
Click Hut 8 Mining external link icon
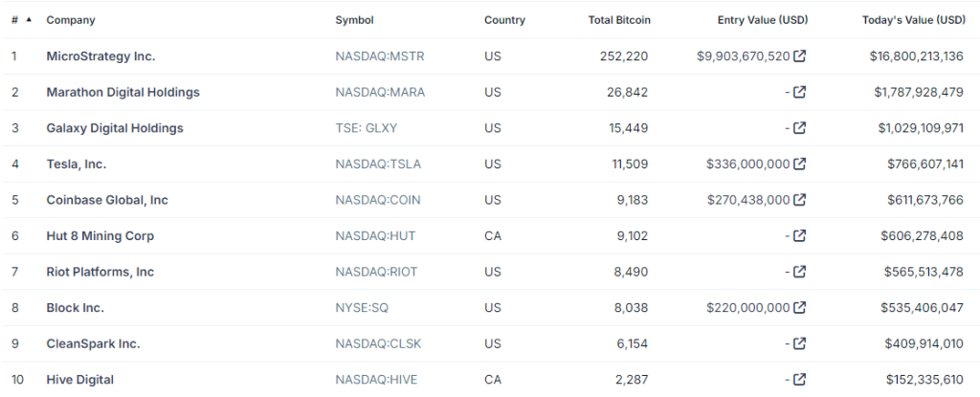point(800,235)
